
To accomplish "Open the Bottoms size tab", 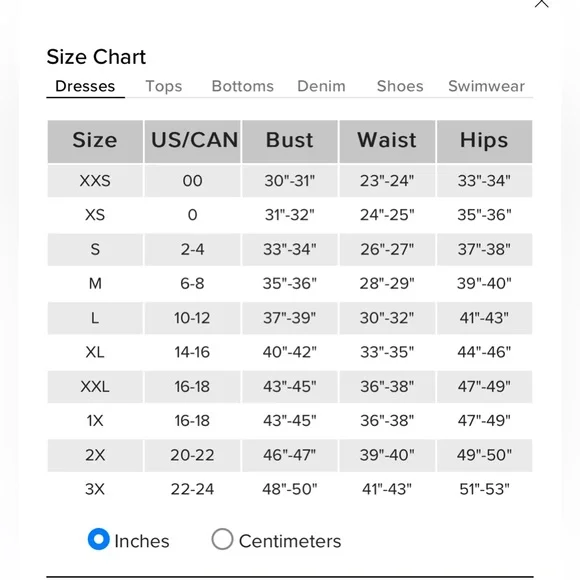I will pos(243,86).
